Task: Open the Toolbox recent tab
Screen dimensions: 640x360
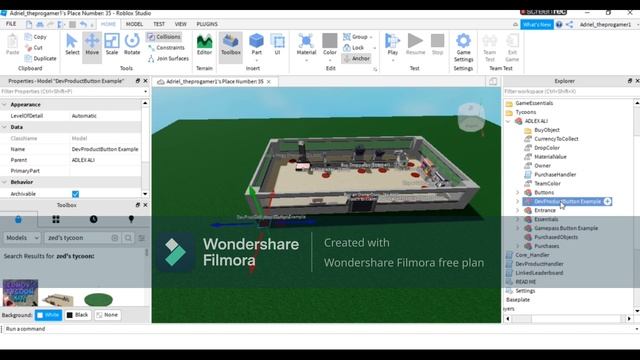Action: tap(93, 220)
